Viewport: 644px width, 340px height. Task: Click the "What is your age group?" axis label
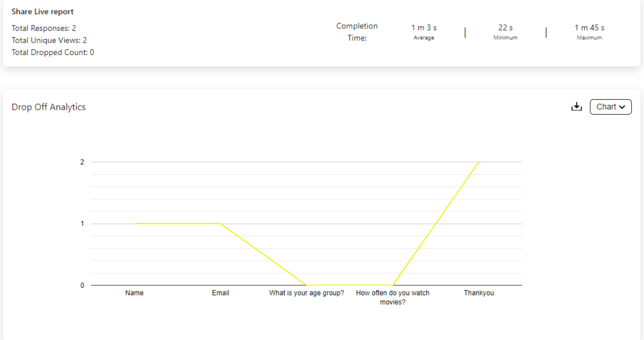(307, 293)
